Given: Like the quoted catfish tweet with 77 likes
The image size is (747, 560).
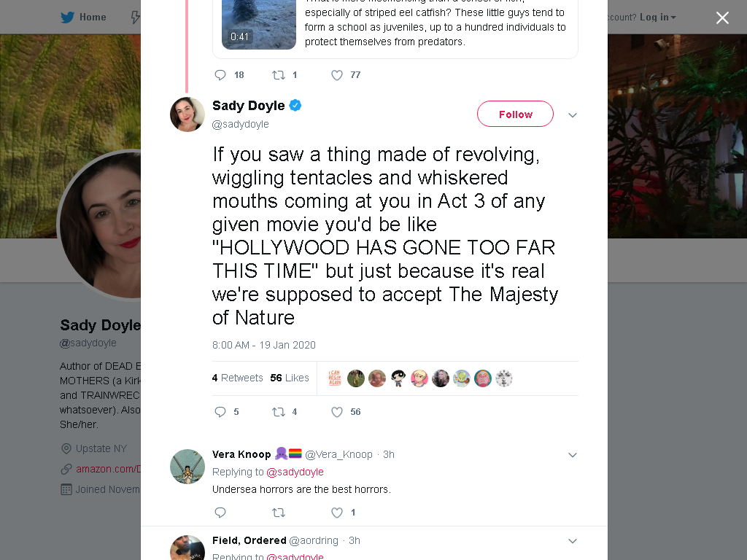Looking at the screenshot, I should coord(337,75).
